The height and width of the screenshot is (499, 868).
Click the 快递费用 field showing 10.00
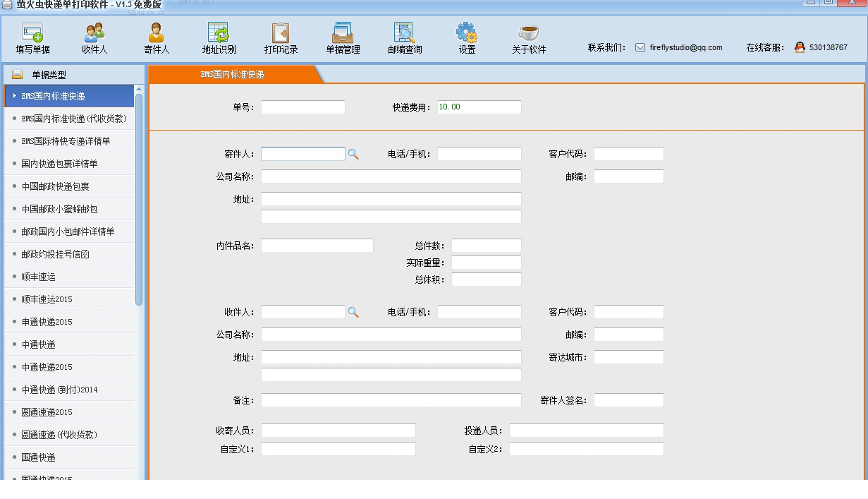(x=479, y=107)
